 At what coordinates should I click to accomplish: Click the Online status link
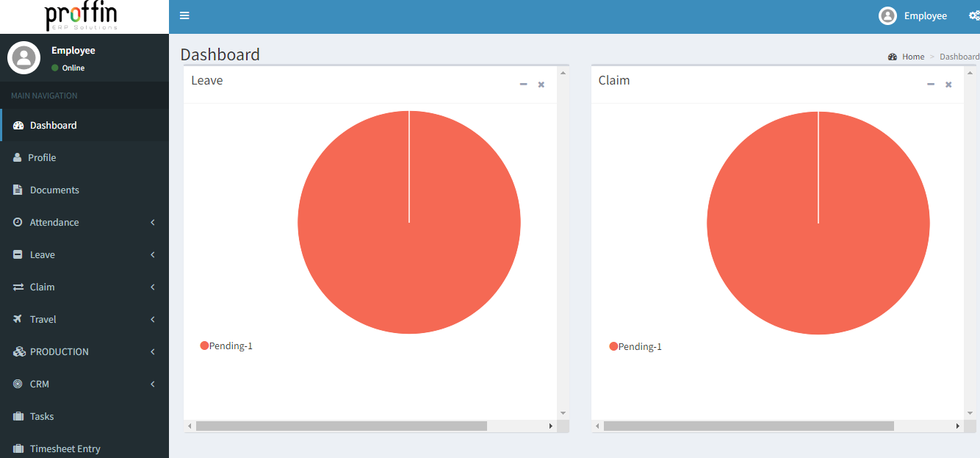[x=68, y=68]
